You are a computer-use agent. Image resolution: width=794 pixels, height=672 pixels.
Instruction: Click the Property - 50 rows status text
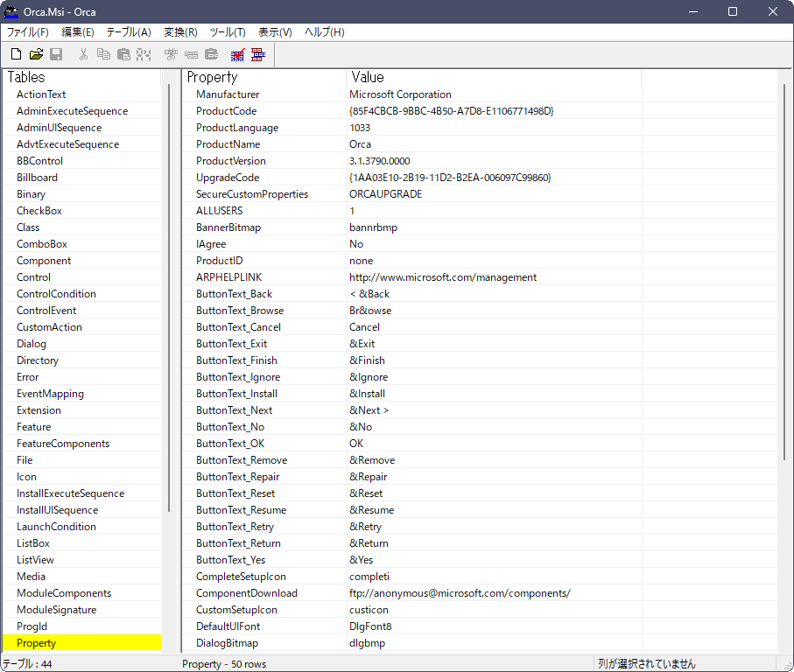(x=224, y=664)
